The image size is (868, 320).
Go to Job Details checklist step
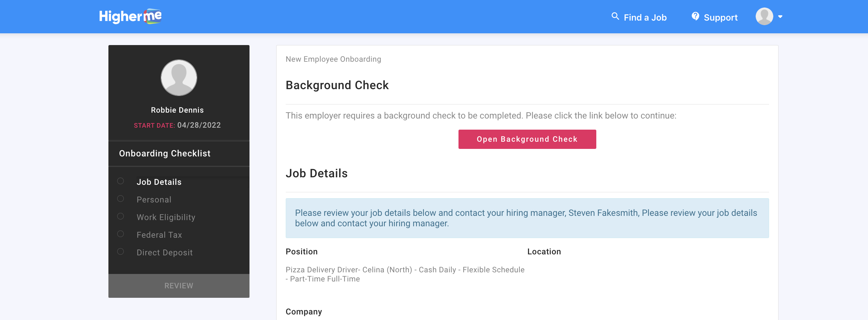point(159,182)
